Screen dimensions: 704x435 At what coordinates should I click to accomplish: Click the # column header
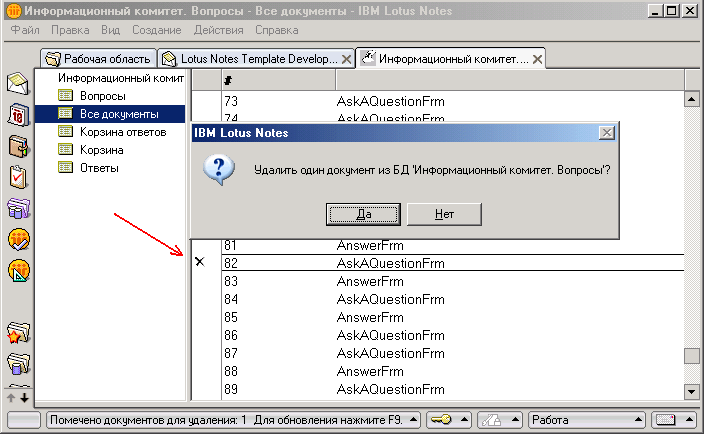pos(278,80)
